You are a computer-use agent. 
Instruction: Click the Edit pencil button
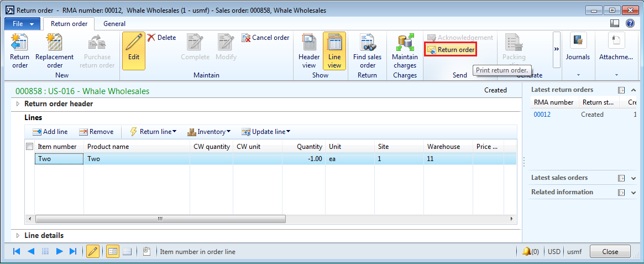click(133, 51)
